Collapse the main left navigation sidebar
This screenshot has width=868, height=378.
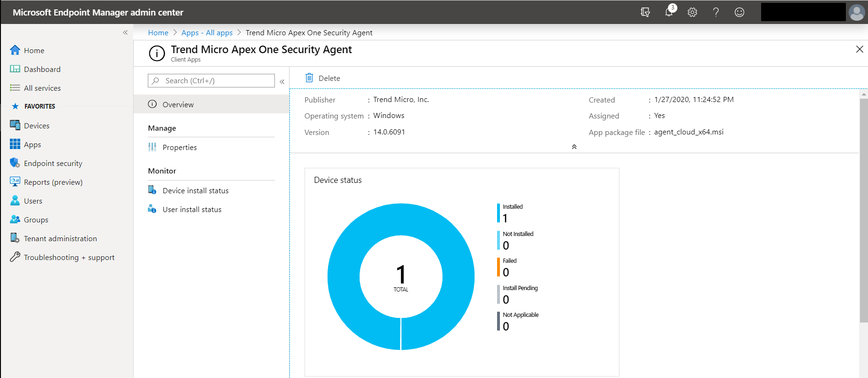coord(125,32)
